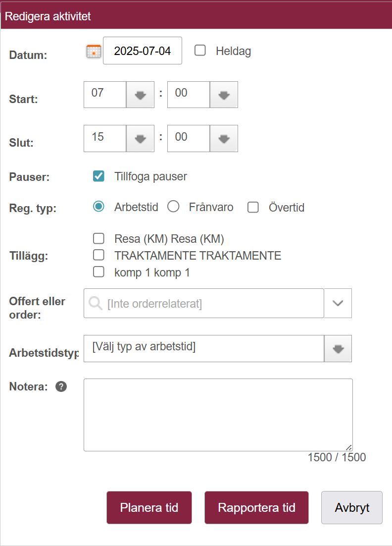Screen dimensions: 392x546
Task: Expand the Slut hour dropdown arrow
Action: click(x=140, y=139)
